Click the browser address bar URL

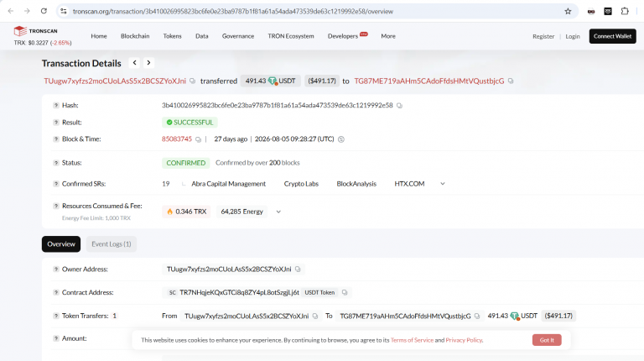pos(233,11)
